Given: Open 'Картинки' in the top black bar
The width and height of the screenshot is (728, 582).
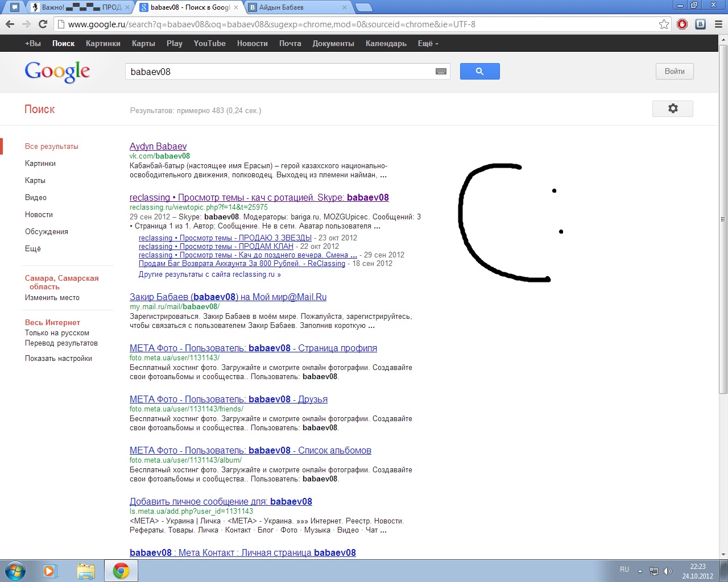Looking at the screenshot, I should tap(103, 43).
